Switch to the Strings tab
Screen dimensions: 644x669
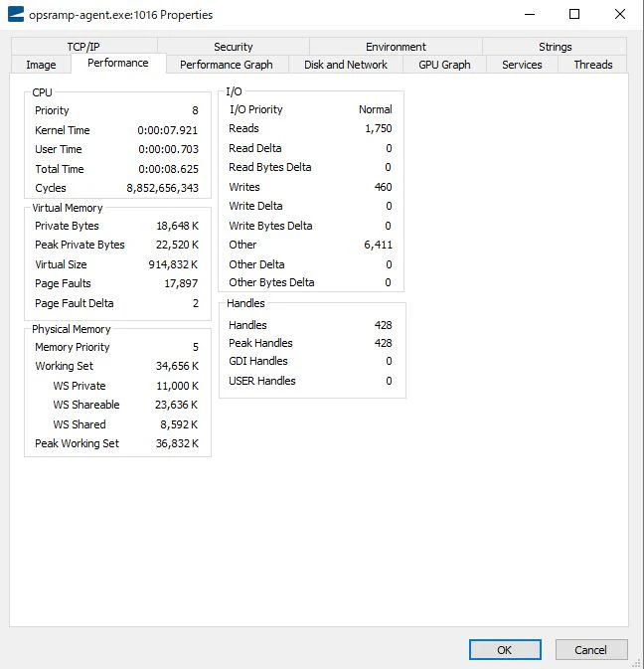555,47
